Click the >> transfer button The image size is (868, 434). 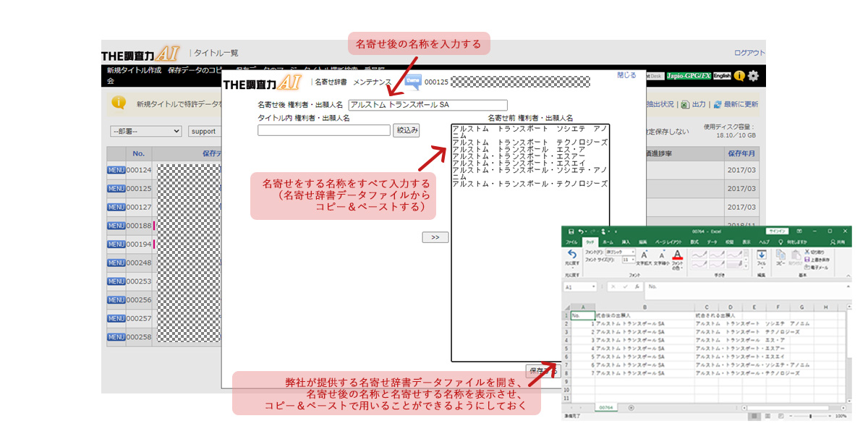(x=435, y=237)
